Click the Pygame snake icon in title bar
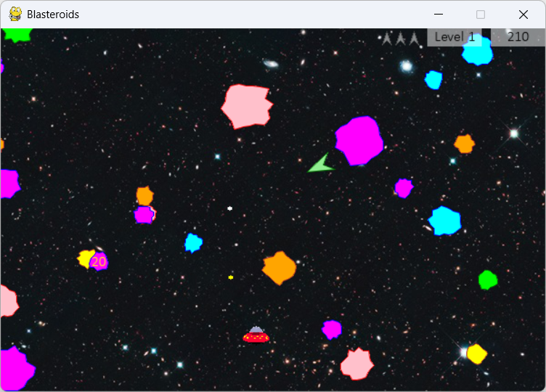The width and height of the screenshot is (546, 392). click(x=15, y=14)
